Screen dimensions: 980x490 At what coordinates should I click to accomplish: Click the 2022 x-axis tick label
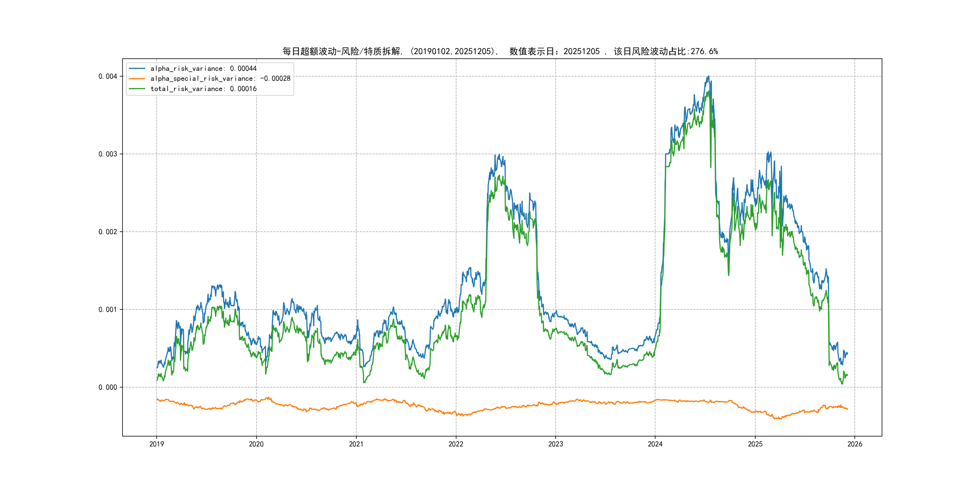456,444
